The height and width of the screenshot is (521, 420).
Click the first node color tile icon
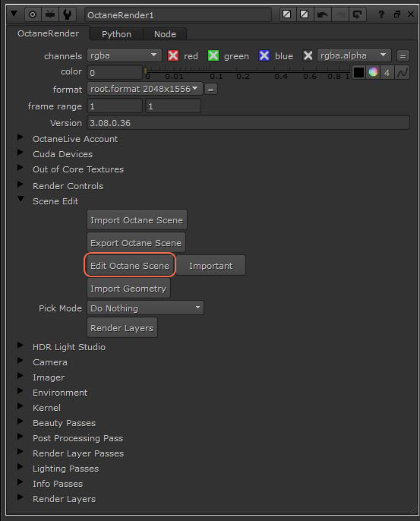click(x=287, y=14)
